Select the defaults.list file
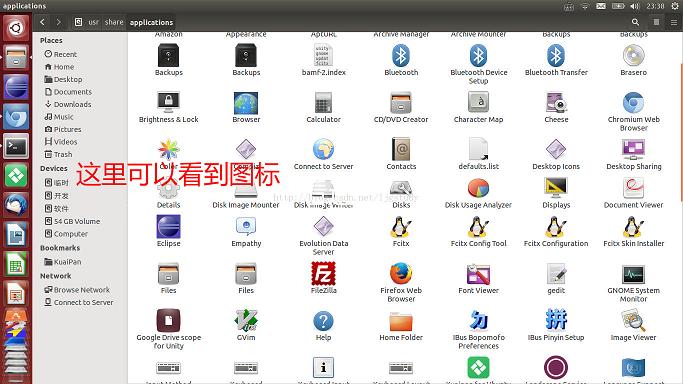 click(478, 150)
